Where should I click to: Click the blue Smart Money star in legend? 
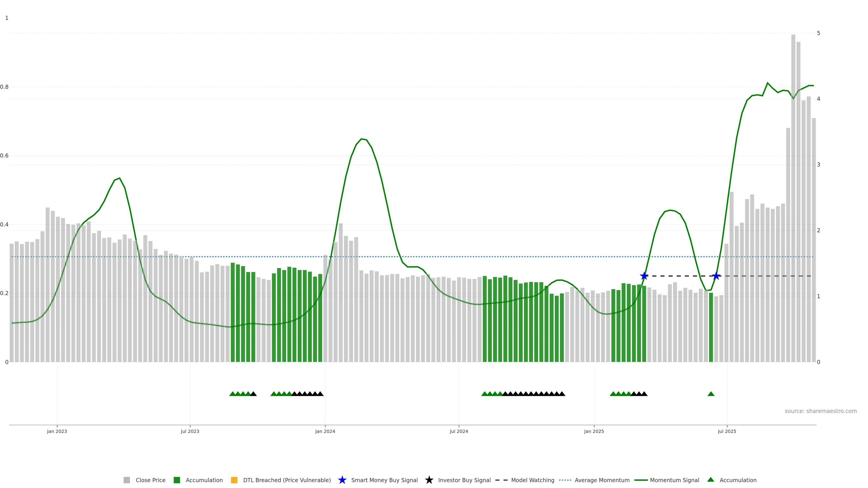[342, 480]
